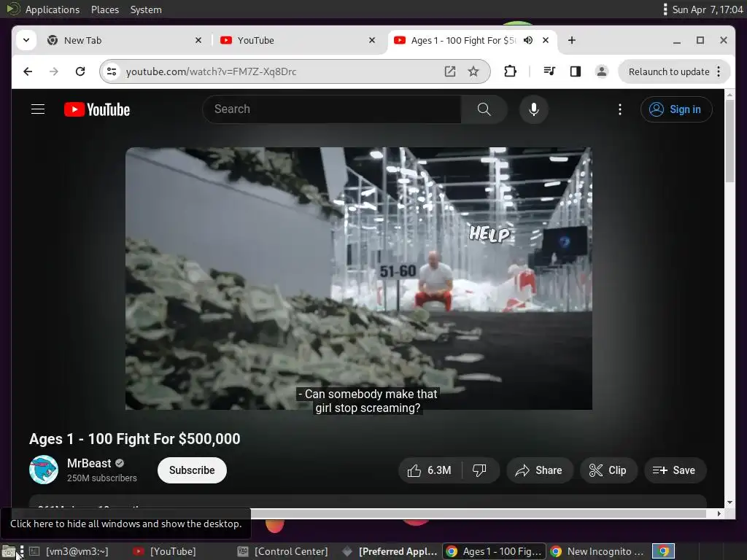The height and width of the screenshot is (560, 747).
Task: Open the Extensions puzzle icon
Action: coord(510,71)
